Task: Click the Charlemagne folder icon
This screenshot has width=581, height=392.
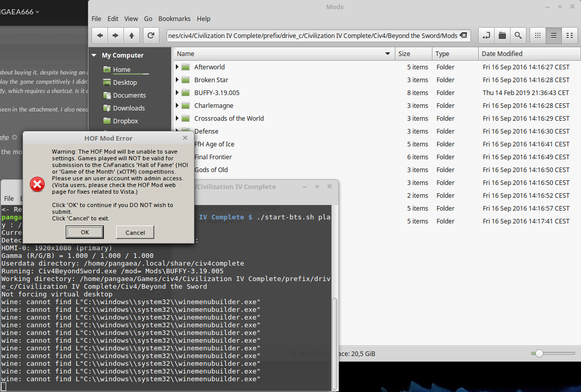Action: 186,105
